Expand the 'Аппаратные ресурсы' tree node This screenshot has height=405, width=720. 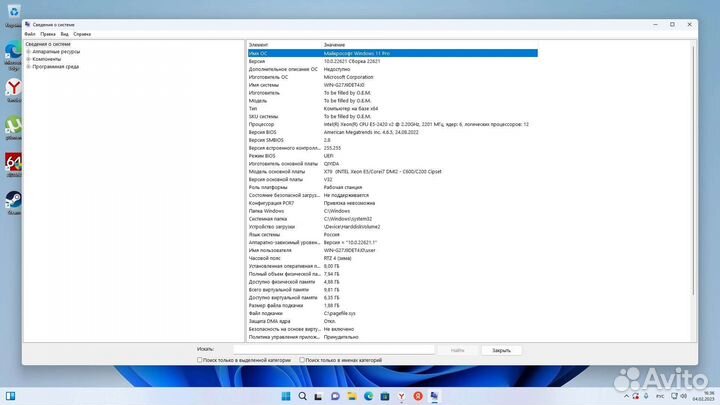(x=28, y=52)
